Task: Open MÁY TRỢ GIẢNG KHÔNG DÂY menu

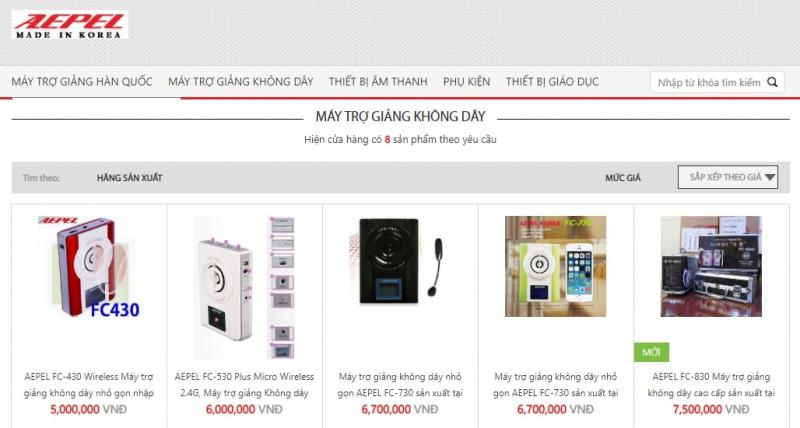Action: pos(241,82)
